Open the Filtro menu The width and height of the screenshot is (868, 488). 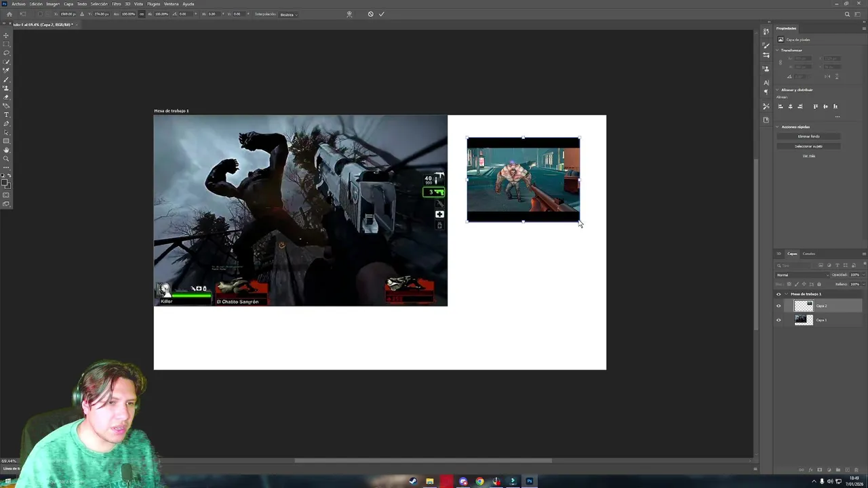click(116, 4)
